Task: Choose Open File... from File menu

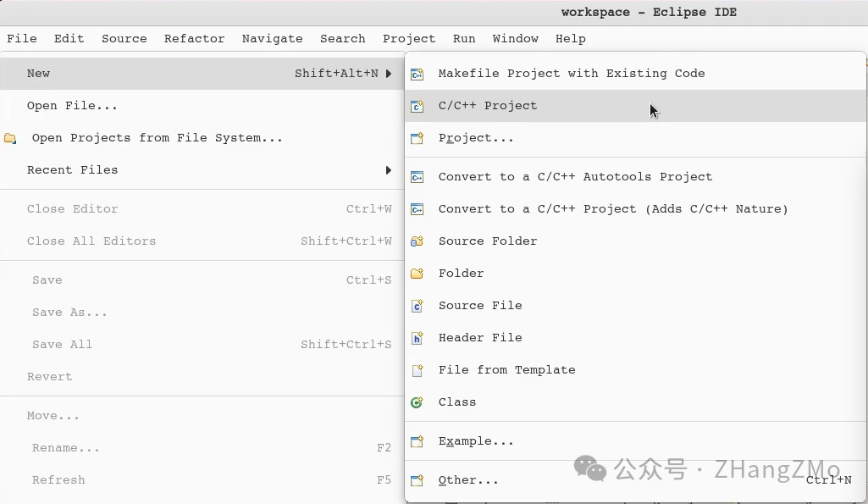Action: pyautogui.click(x=202, y=106)
